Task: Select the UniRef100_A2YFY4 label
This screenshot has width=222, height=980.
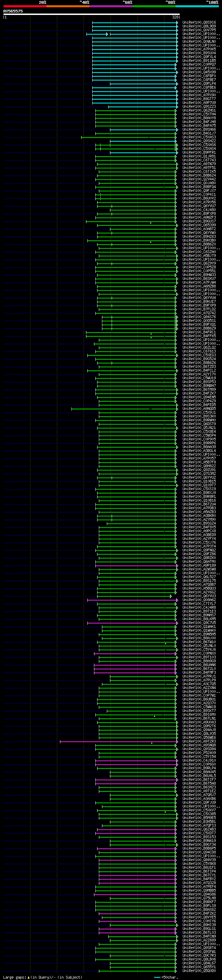Action: [199, 539]
